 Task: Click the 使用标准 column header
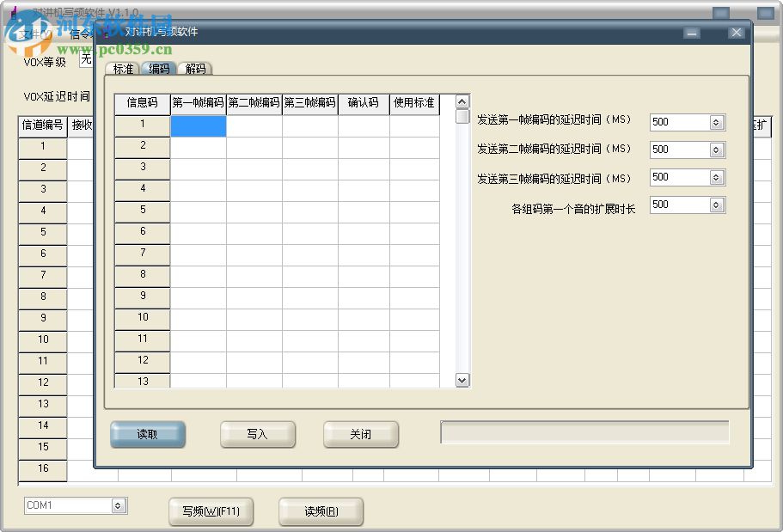click(x=414, y=104)
